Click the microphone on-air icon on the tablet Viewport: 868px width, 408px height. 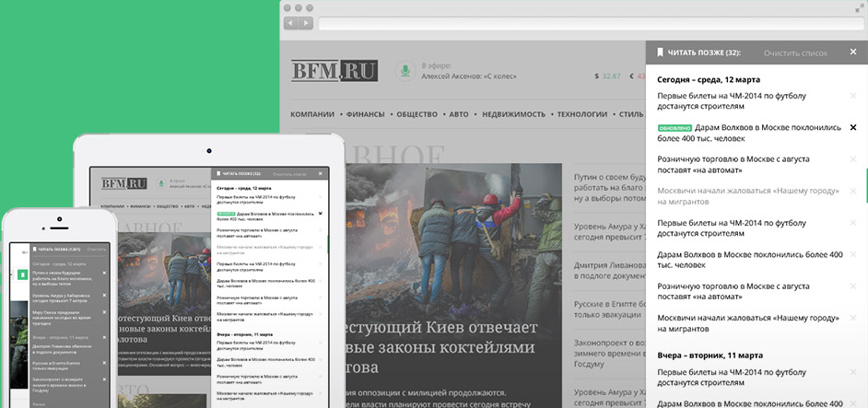(161, 183)
